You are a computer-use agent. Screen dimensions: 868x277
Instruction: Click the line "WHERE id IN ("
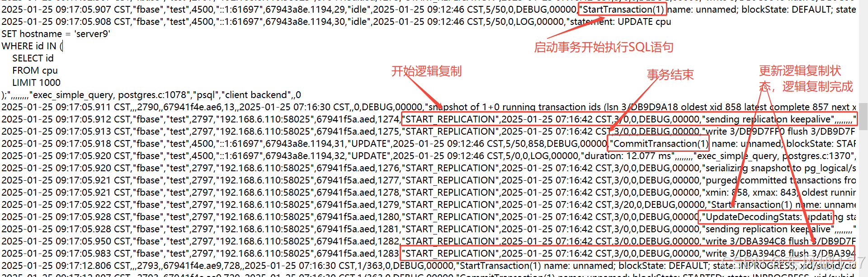click(32, 46)
